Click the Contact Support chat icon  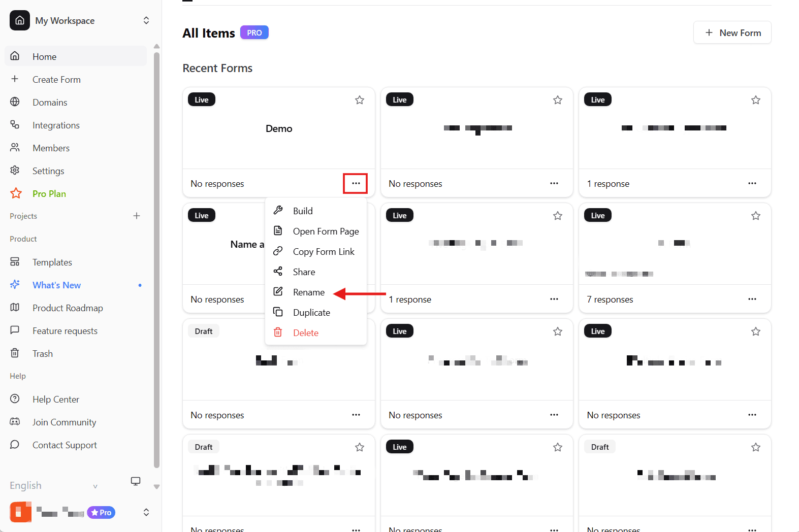point(15,445)
